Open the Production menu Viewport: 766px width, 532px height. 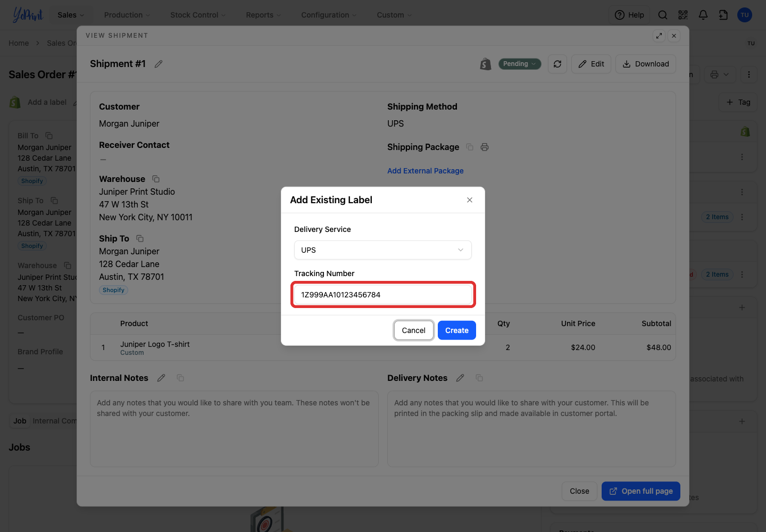pos(127,15)
